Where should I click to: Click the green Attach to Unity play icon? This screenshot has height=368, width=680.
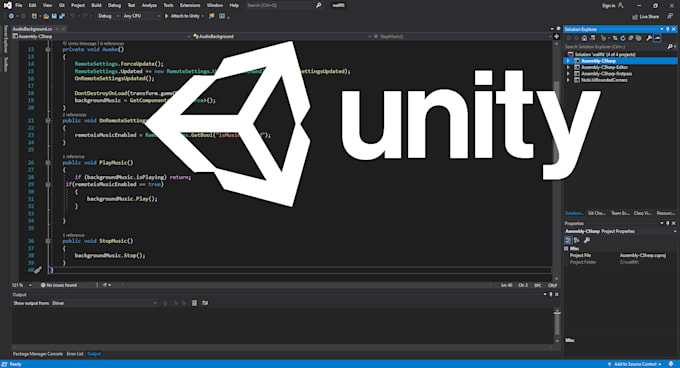point(167,16)
